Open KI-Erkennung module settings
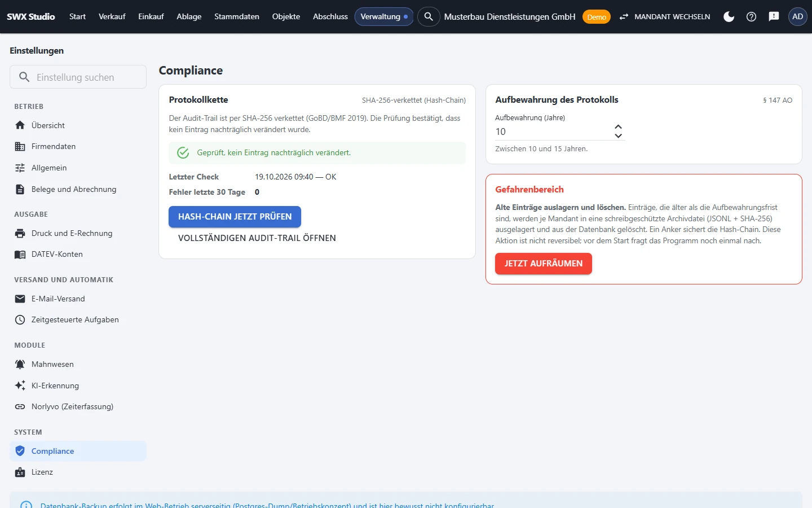The width and height of the screenshot is (812, 508). tap(78, 386)
